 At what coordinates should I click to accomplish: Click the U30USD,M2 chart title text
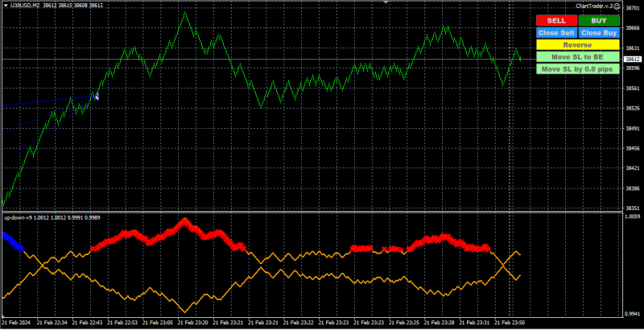25,6
